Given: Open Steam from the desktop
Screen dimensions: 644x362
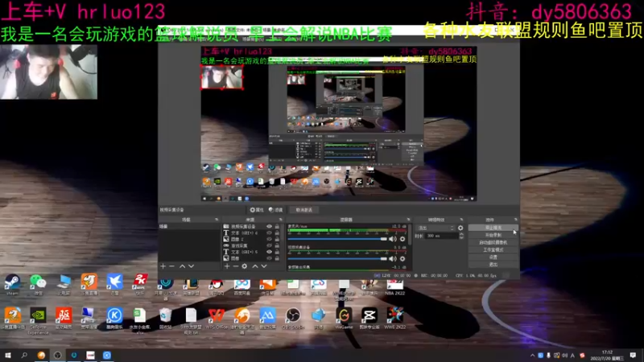Looking at the screenshot, I should tap(12, 285).
